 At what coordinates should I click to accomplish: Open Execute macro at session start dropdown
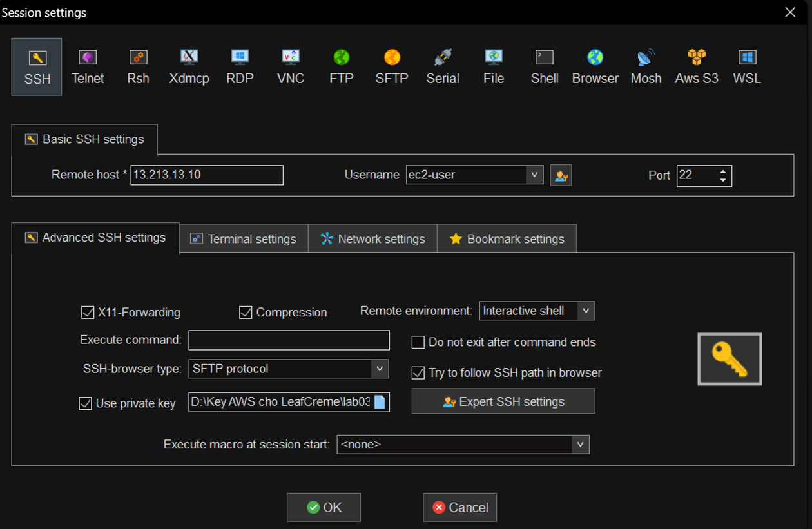581,445
